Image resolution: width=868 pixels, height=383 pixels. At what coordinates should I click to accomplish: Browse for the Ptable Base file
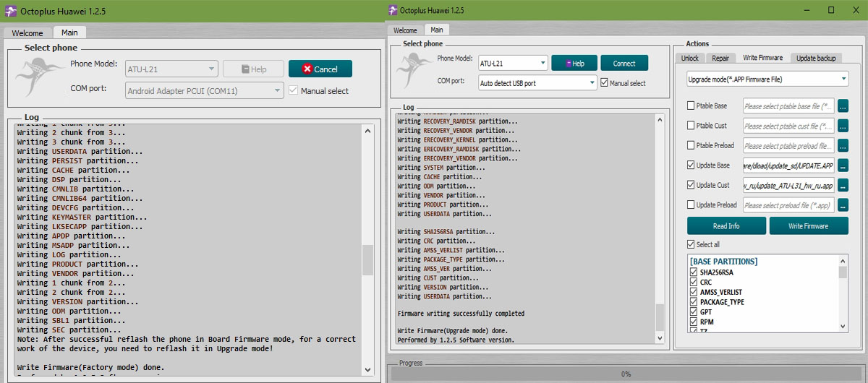[843, 106]
